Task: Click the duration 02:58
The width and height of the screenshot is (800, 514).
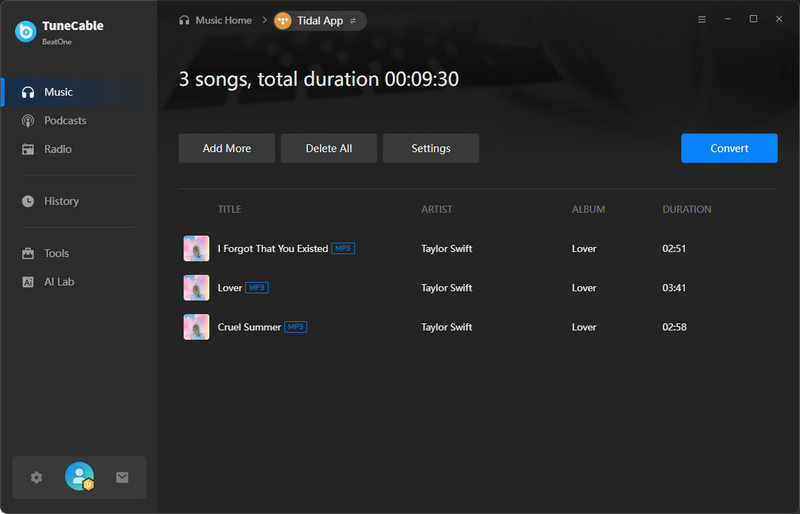Action: tap(674, 327)
